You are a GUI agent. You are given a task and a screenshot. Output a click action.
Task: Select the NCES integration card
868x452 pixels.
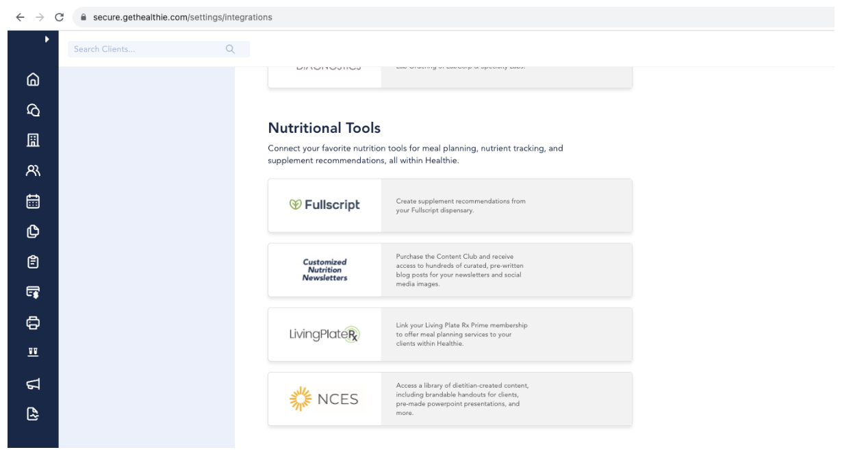[x=450, y=399]
